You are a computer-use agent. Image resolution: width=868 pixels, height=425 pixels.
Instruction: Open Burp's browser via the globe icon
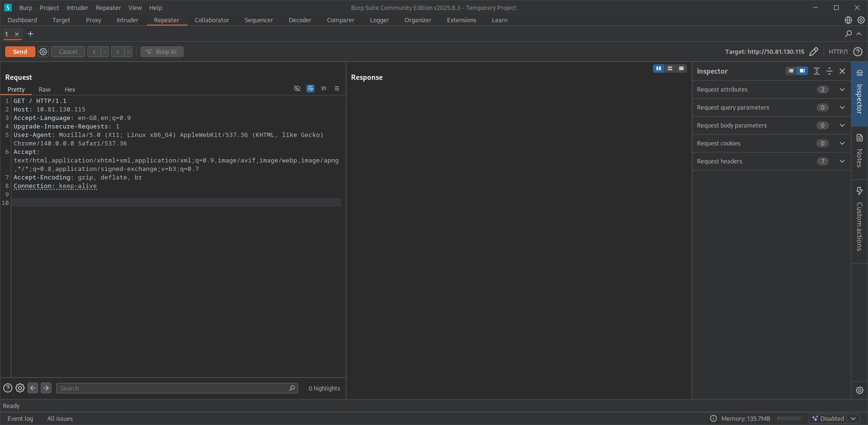point(848,20)
